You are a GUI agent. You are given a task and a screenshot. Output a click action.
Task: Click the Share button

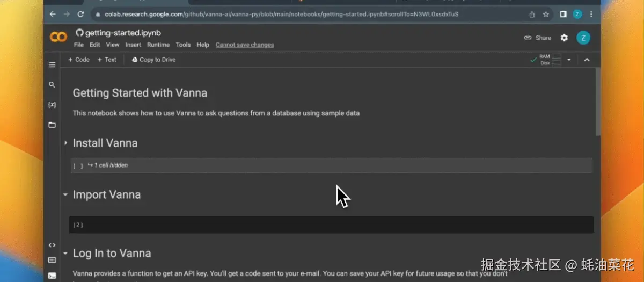pos(538,38)
